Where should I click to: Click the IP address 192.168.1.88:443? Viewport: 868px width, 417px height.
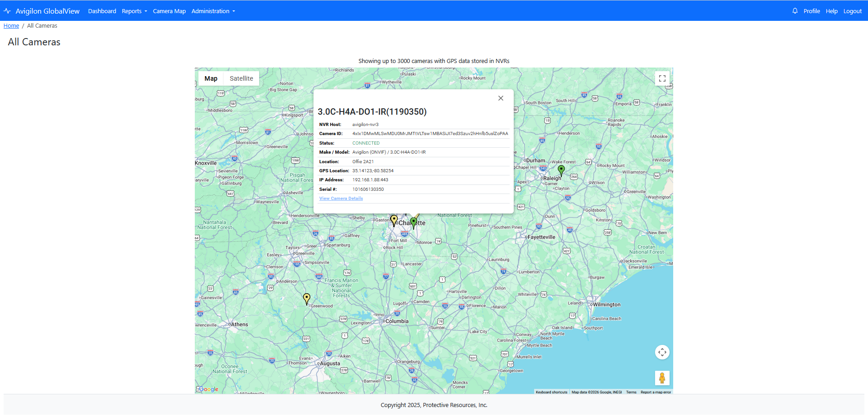coord(370,180)
